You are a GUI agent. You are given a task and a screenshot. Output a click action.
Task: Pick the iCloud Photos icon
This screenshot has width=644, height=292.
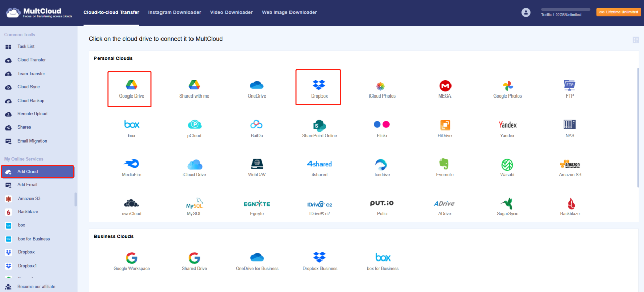(x=381, y=86)
